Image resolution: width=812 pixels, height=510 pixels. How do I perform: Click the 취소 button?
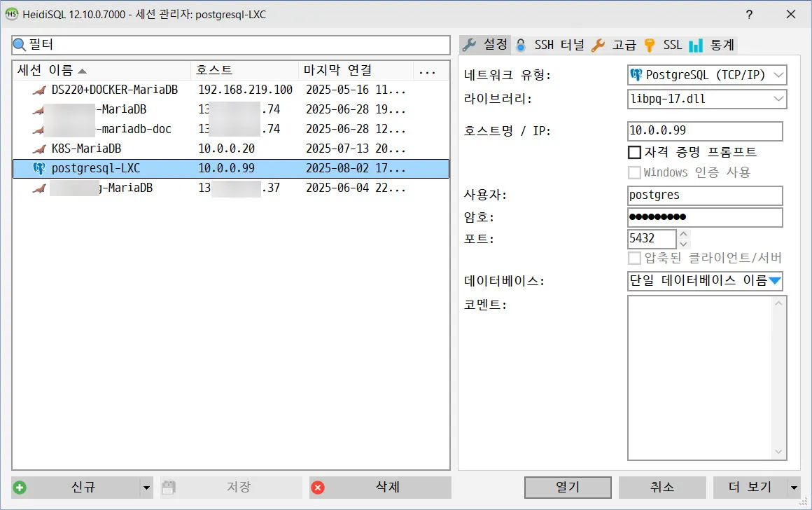pyautogui.click(x=661, y=487)
